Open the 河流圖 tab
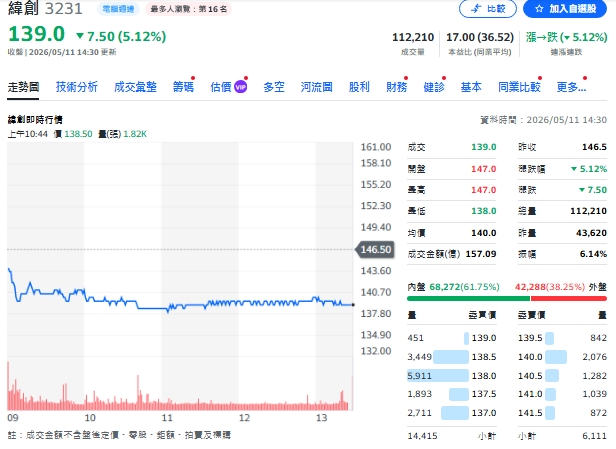616x449 pixels. pyautogui.click(x=317, y=87)
